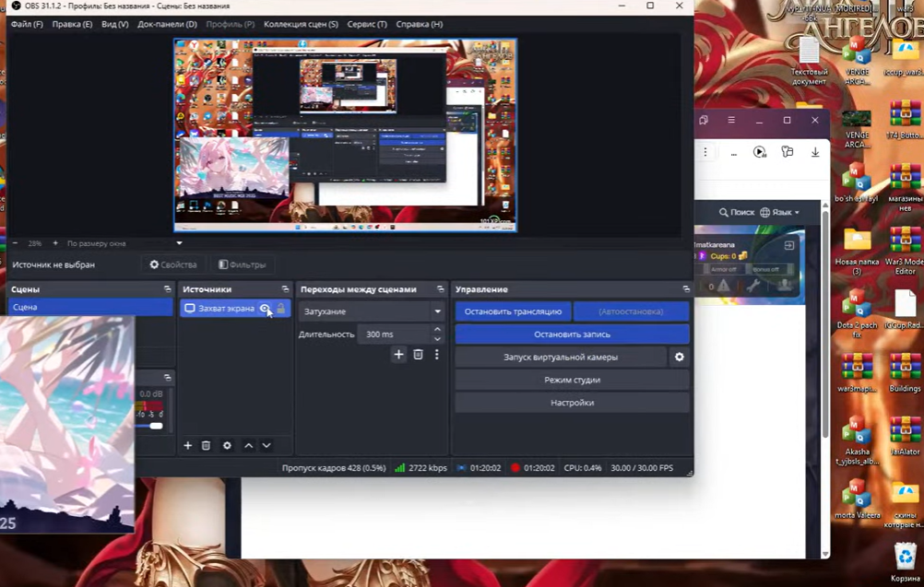Click the Настройки button
The height and width of the screenshot is (587, 924).
pos(572,403)
